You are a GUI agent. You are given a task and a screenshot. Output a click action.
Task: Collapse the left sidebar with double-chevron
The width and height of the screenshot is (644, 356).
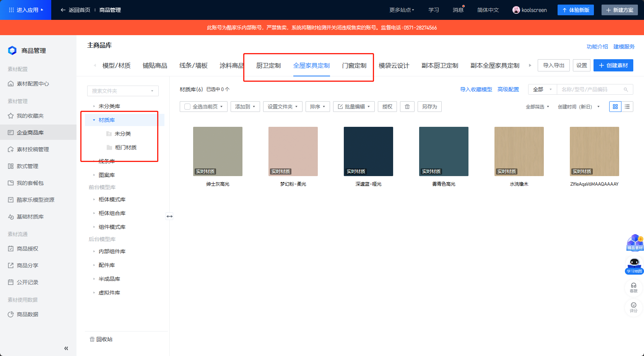pos(66,348)
